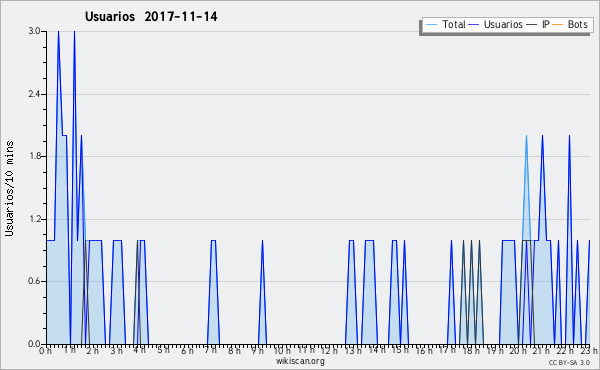Viewport: 600px width, 370px height.
Task: Select the 'Total' legend entry
Action: (453, 24)
